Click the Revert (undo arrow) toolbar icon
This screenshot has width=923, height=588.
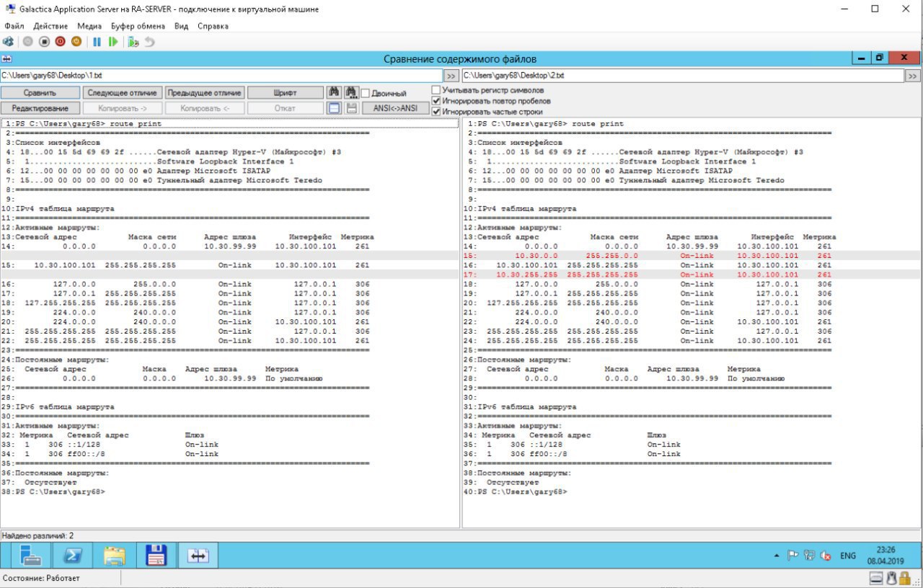(x=149, y=42)
